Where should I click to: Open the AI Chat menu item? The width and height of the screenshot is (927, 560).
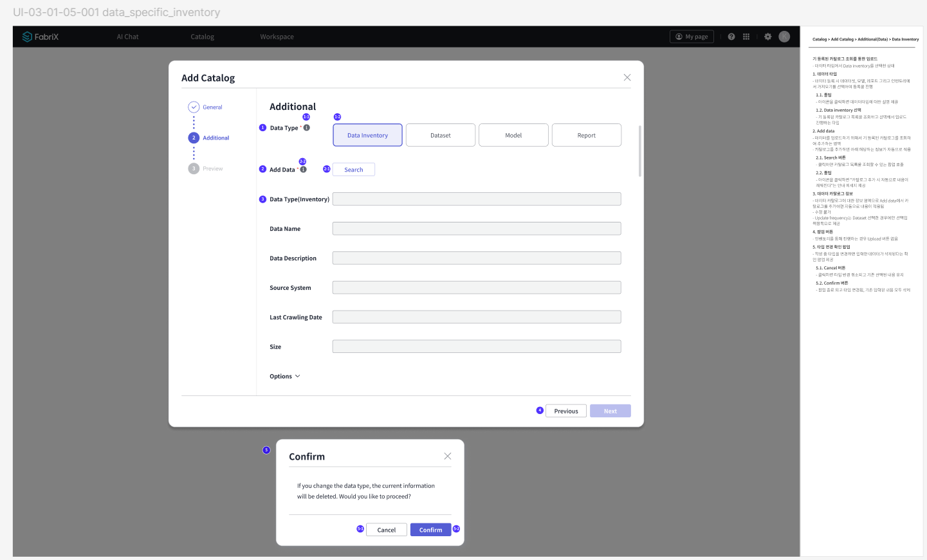pos(127,37)
